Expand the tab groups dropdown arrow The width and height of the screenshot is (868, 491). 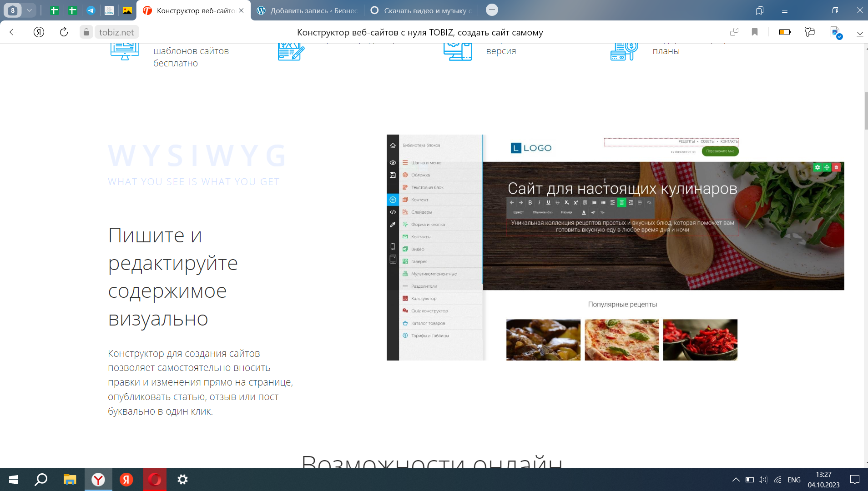pyautogui.click(x=29, y=10)
